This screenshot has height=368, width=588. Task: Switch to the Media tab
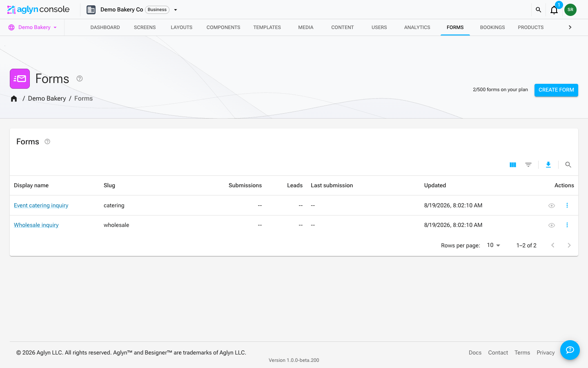[x=306, y=27]
